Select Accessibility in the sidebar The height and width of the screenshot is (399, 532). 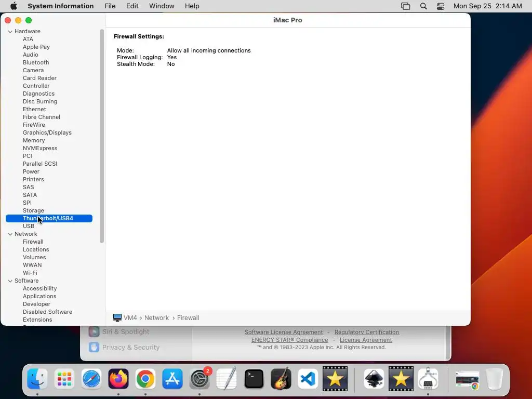coord(39,289)
